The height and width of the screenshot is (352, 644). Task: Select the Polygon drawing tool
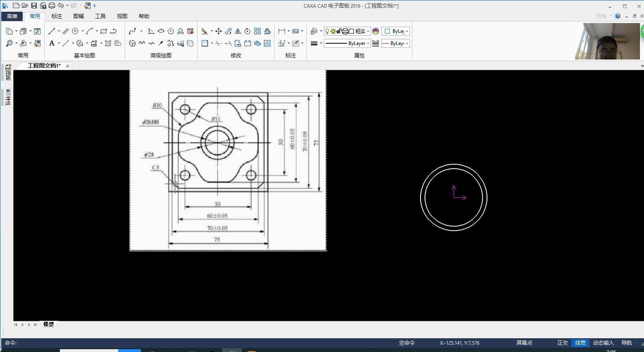point(171,31)
